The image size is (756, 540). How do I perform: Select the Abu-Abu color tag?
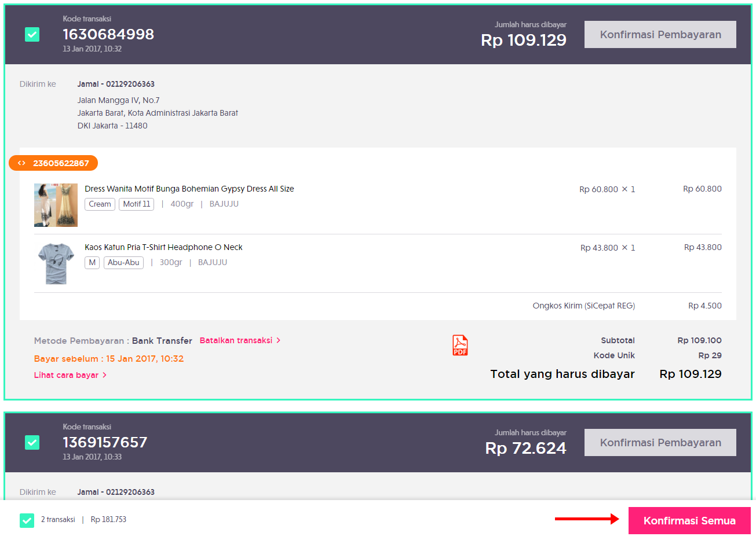tap(123, 263)
